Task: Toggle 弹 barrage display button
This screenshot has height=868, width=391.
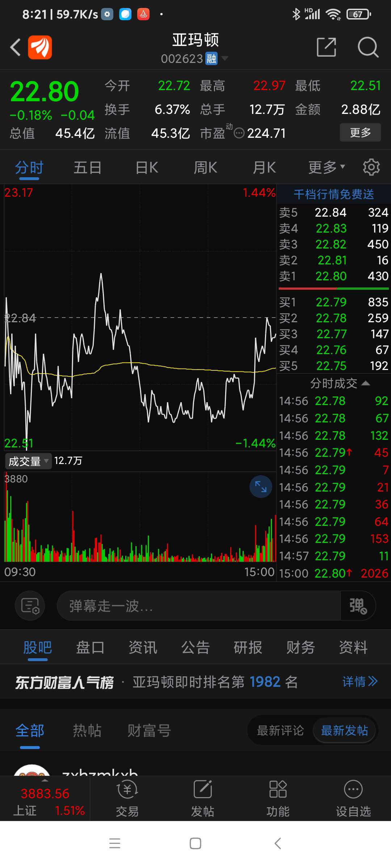Action: point(358,606)
